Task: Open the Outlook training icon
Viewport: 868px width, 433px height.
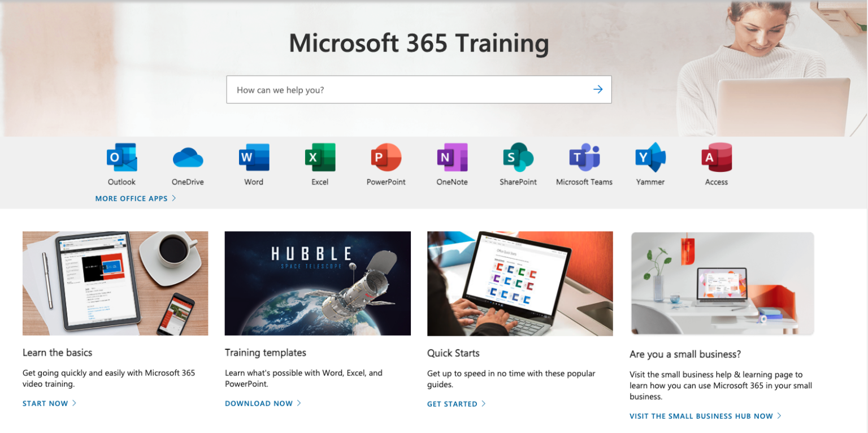Action: tap(121, 157)
